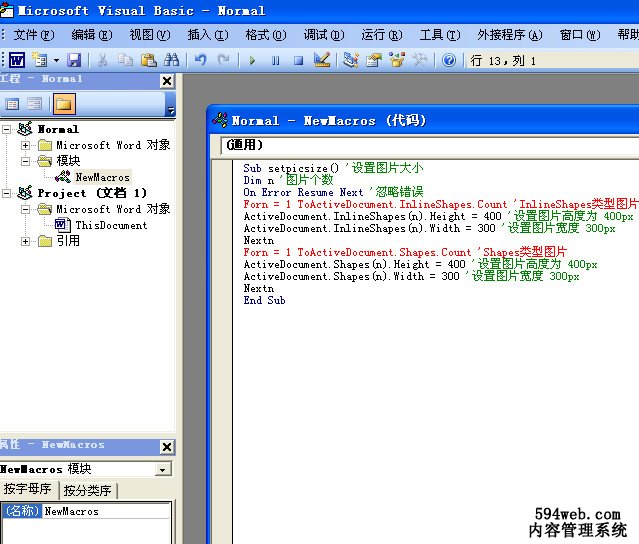
Task: Expand Microsoft Word 对象 under Normal
Action: click(25, 145)
